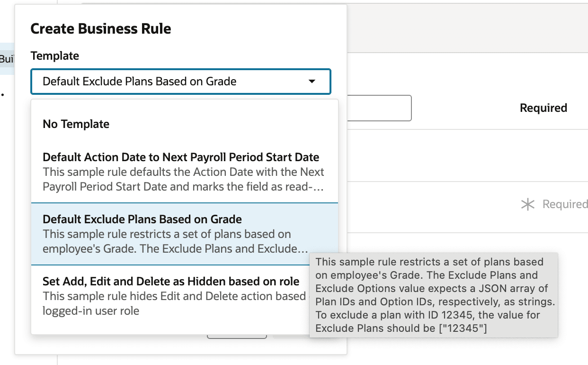Click the Template field label
The width and height of the screenshot is (588, 365).
tap(55, 56)
